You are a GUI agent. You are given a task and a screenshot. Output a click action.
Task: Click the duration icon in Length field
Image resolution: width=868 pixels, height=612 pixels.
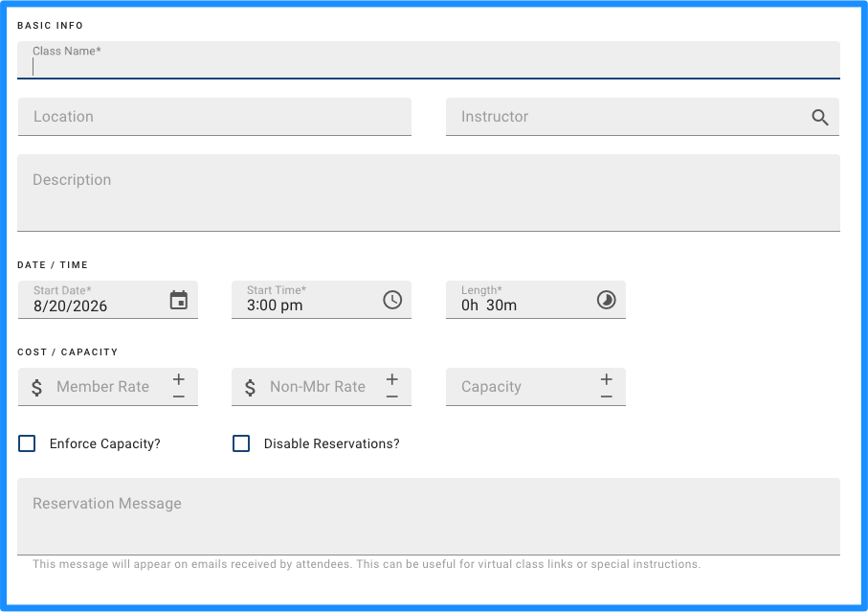pos(606,300)
